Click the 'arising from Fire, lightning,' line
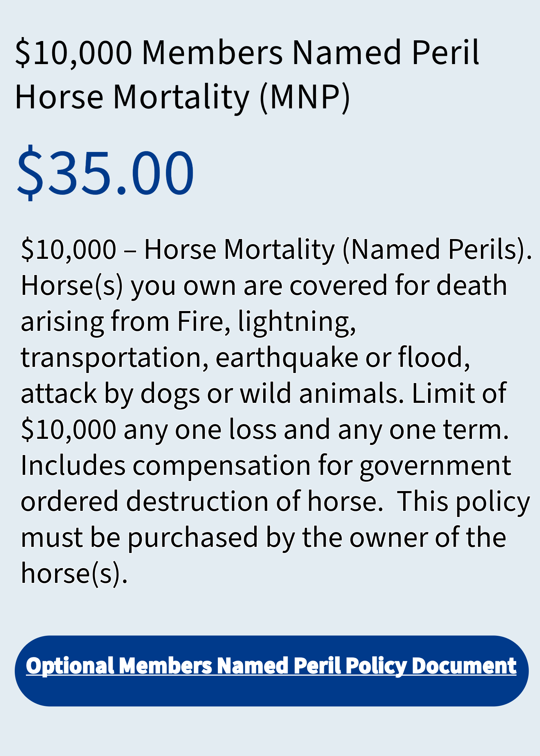 point(188,322)
